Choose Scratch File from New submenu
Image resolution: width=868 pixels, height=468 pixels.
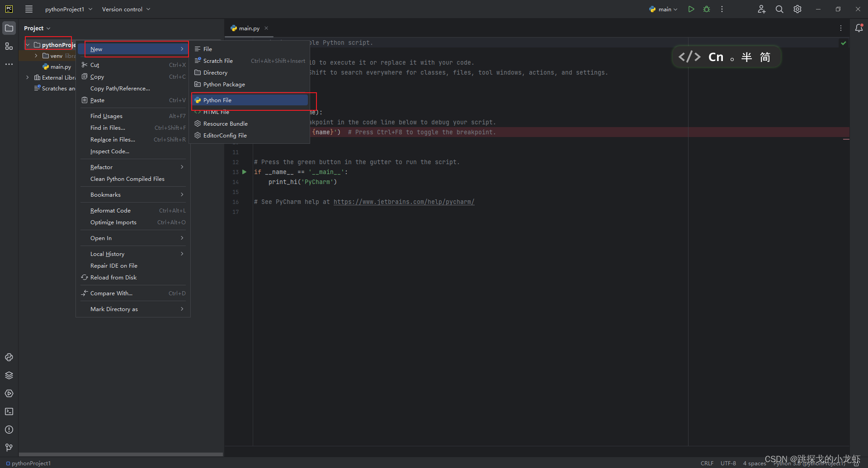250,61
